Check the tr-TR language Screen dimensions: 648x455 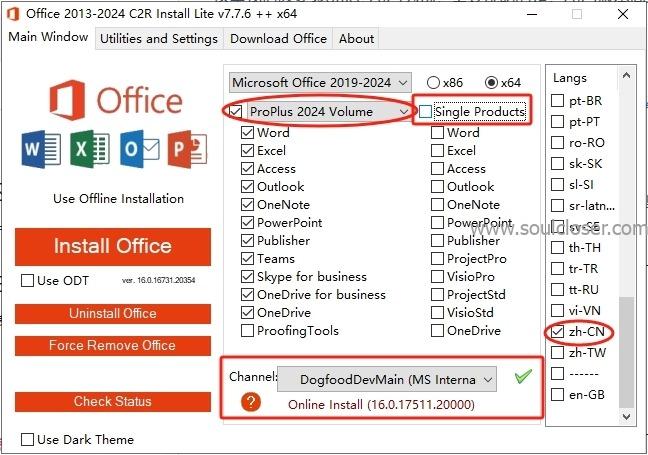[557, 269]
